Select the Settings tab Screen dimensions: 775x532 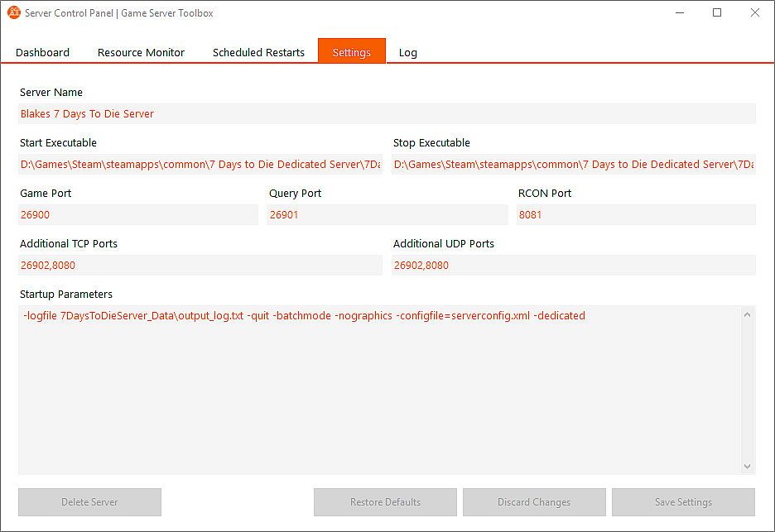pyautogui.click(x=351, y=51)
